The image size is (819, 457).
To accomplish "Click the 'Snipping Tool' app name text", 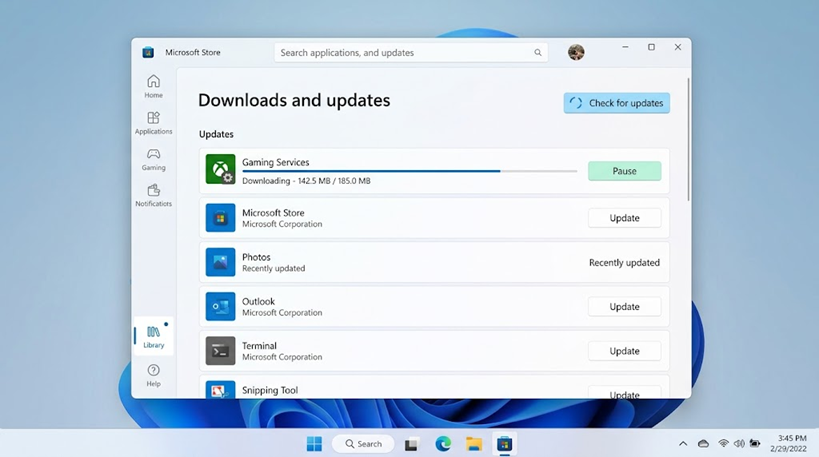I will point(270,390).
